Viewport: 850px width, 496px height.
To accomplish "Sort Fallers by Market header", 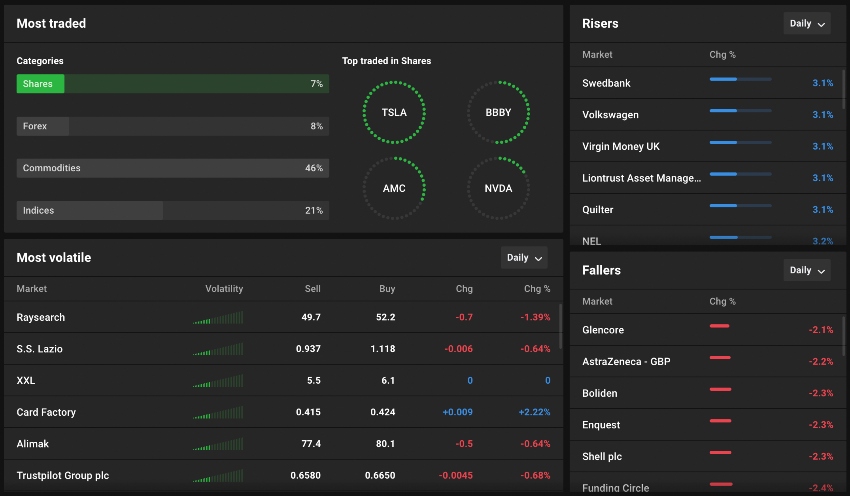I will pyautogui.click(x=597, y=301).
